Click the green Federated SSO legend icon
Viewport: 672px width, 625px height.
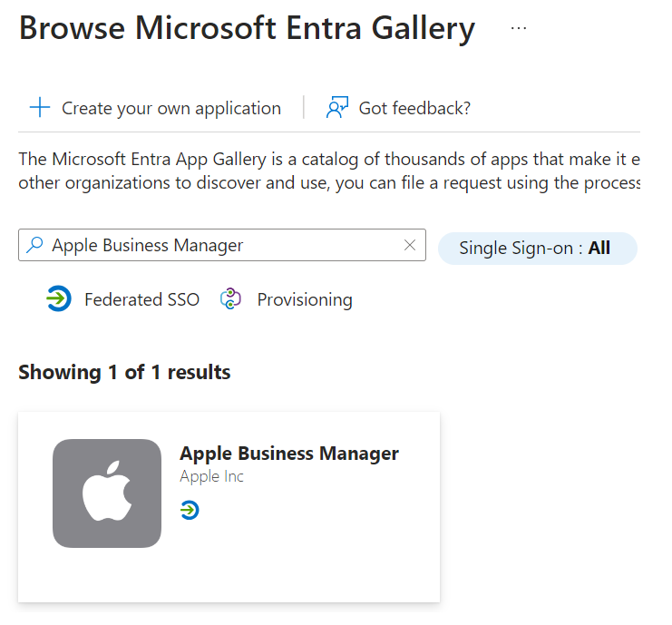click(58, 298)
